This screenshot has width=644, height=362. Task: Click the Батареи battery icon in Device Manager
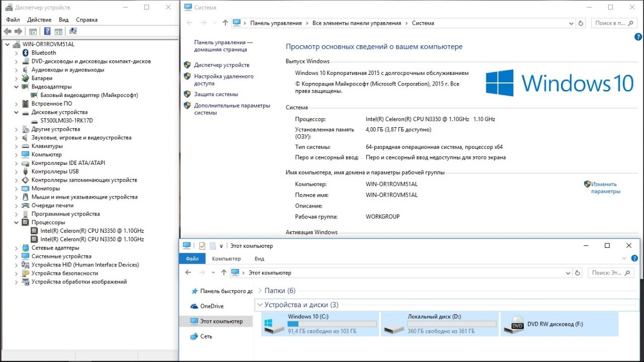click(26, 78)
